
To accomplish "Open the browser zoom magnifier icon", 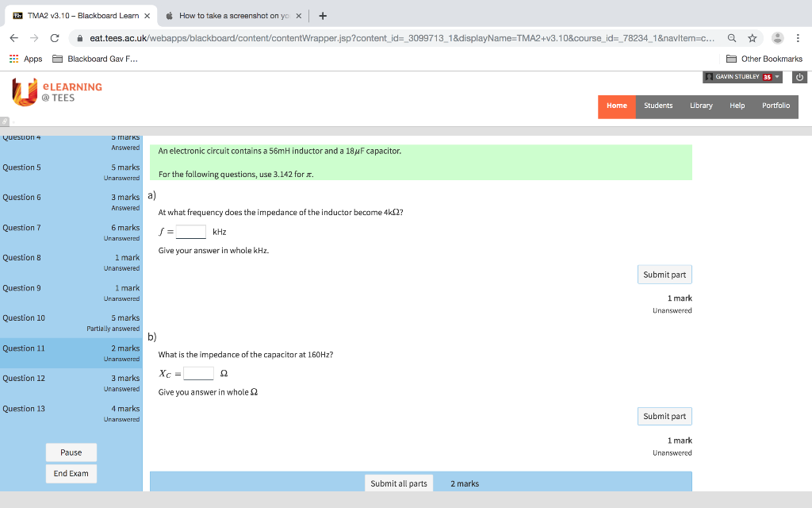I will point(732,38).
